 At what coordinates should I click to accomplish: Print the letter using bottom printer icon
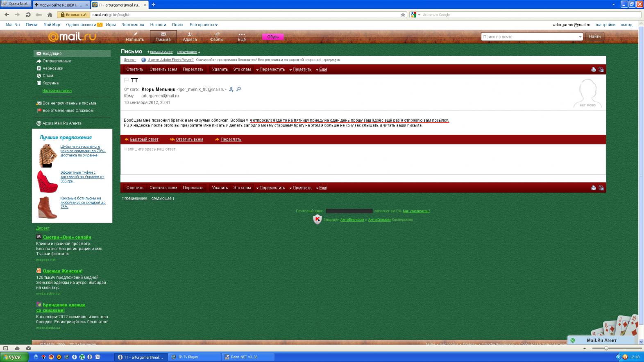coord(594,188)
